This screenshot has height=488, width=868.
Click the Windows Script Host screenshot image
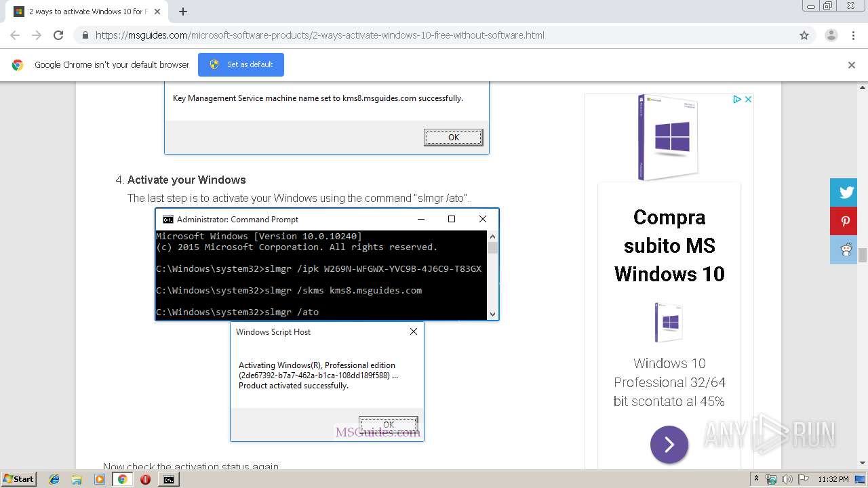click(x=327, y=382)
